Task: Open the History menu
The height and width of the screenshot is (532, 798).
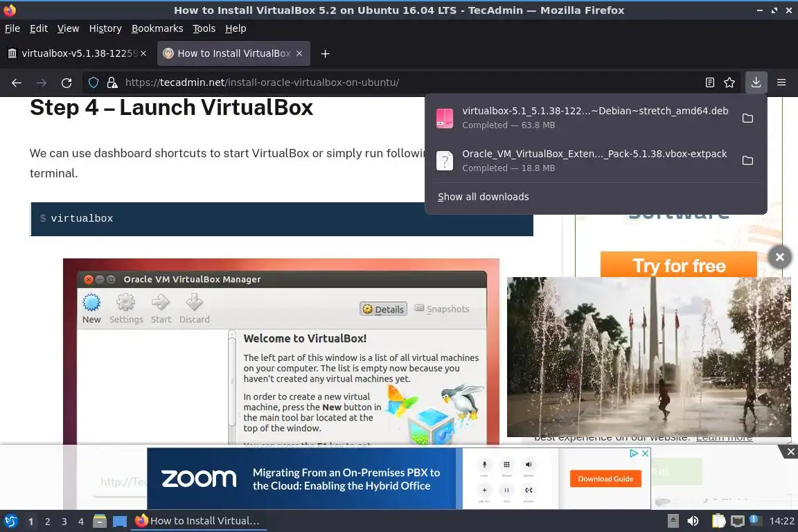Action: [x=105, y=28]
